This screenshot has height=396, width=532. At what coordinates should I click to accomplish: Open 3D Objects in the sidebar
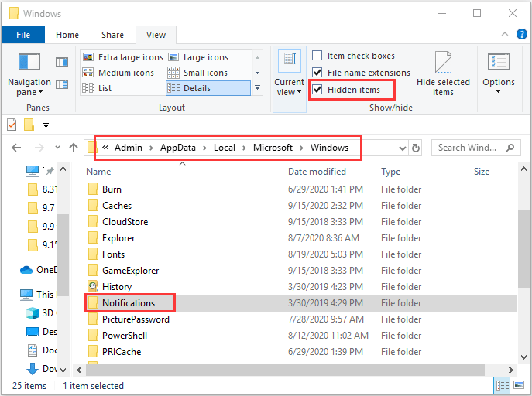pyautogui.click(x=39, y=313)
